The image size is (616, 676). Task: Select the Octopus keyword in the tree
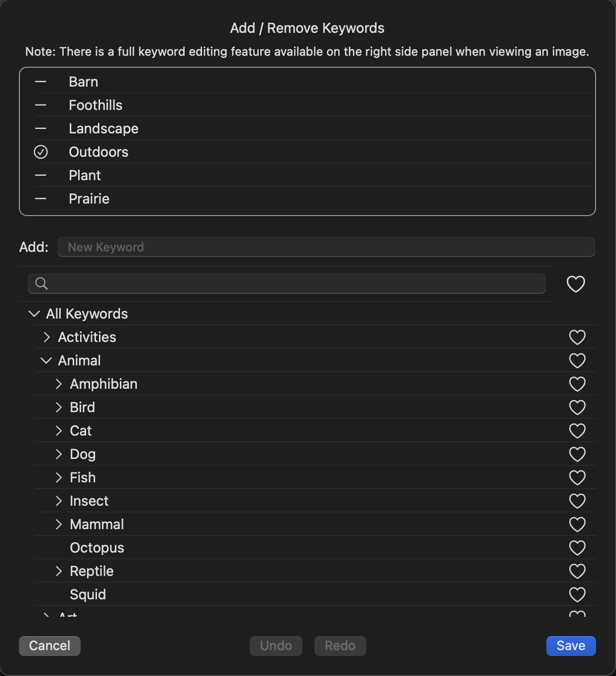coord(97,548)
